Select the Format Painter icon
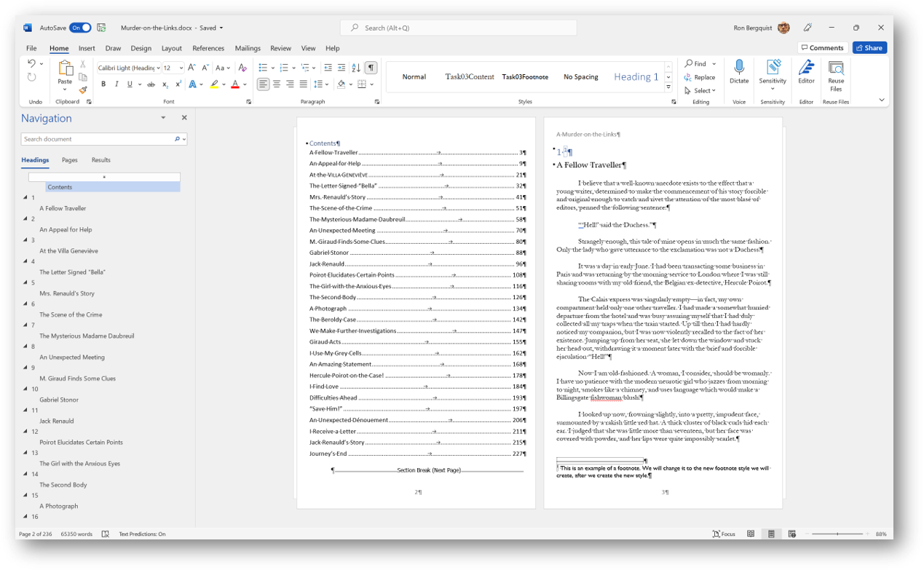Viewport: 924px width, 570px height. (84, 90)
